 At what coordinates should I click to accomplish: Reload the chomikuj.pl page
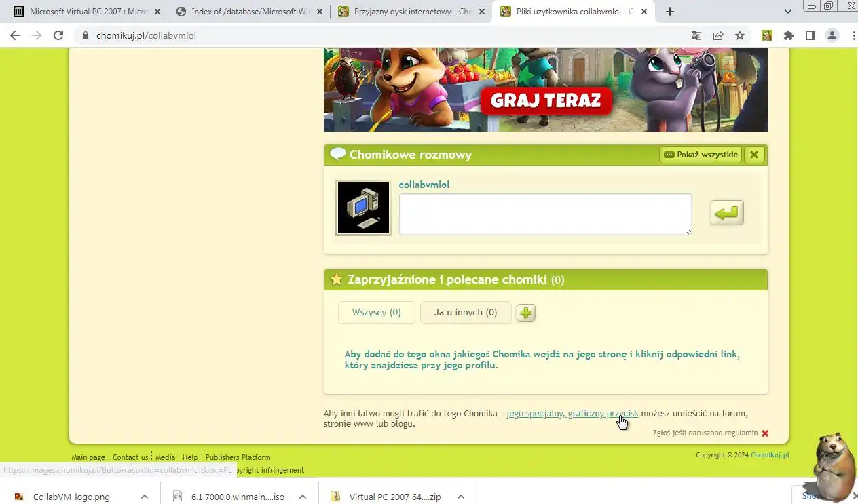coord(58,35)
